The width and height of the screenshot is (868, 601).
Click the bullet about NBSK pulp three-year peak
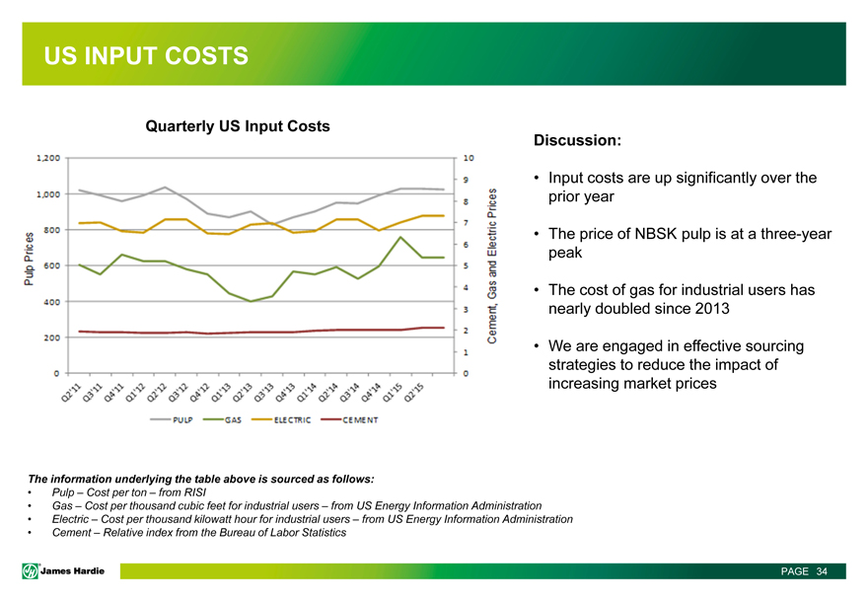pyautogui.click(x=688, y=243)
